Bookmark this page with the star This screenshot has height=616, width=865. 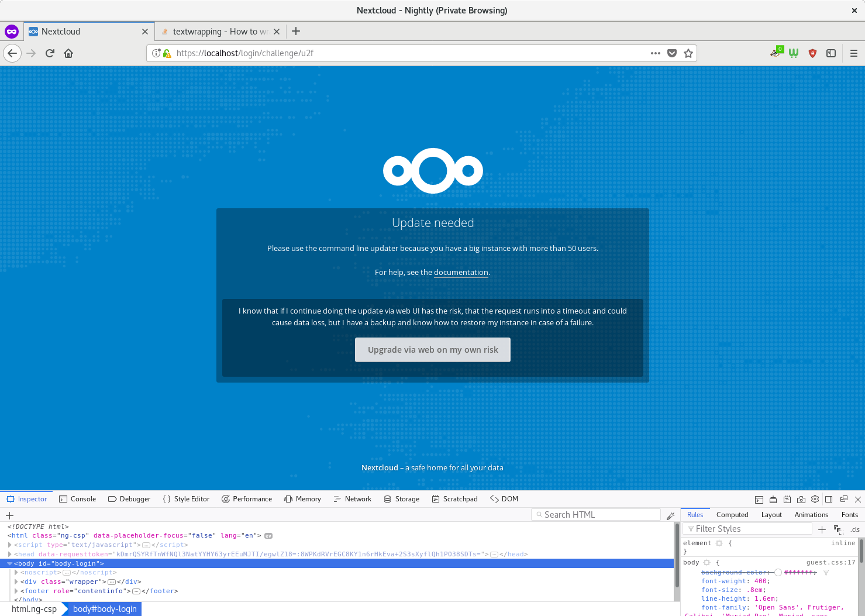pyautogui.click(x=688, y=53)
